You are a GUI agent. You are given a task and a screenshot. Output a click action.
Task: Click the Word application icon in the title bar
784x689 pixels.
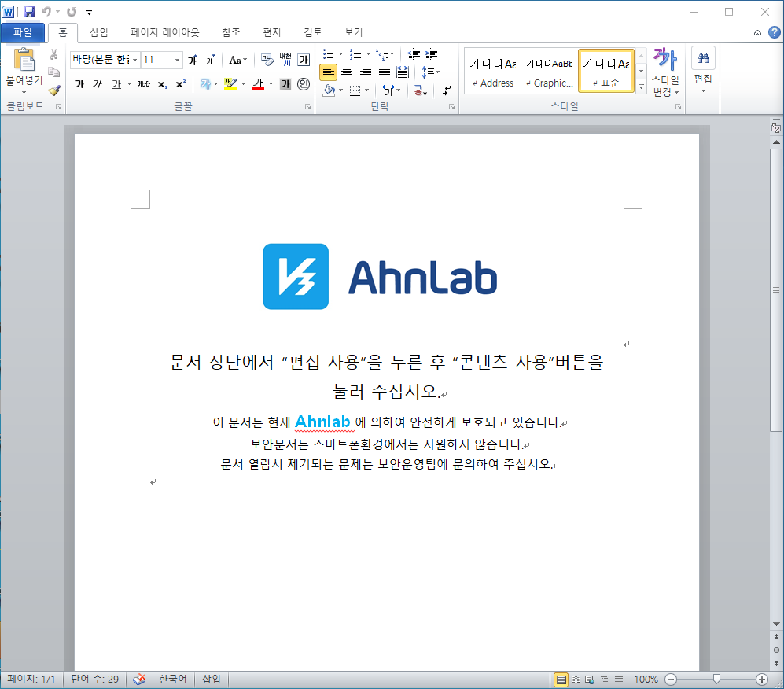point(8,12)
